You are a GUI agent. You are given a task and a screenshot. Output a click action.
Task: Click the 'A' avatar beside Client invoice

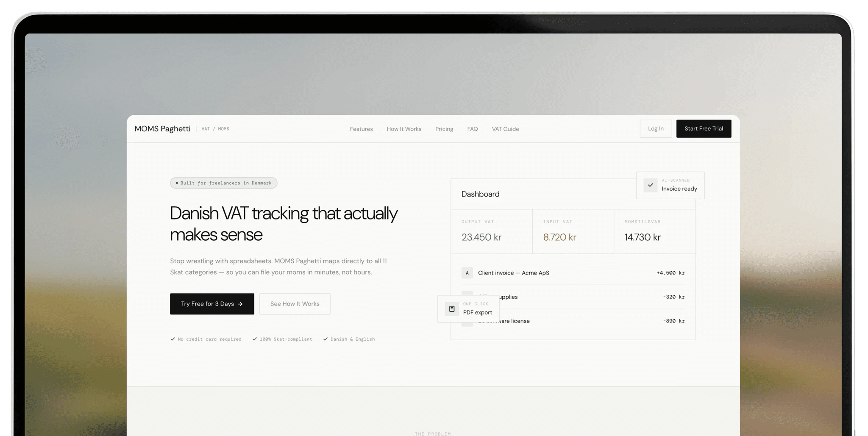tap(467, 273)
